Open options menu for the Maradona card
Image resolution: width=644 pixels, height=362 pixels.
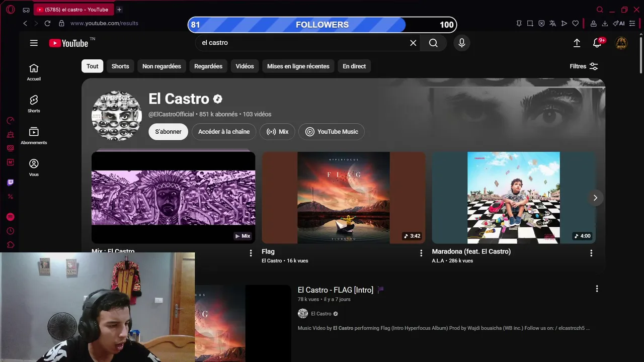(591, 253)
